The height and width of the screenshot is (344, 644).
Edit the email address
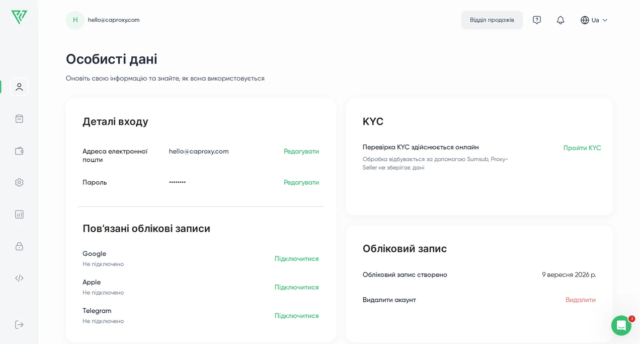pyautogui.click(x=301, y=151)
